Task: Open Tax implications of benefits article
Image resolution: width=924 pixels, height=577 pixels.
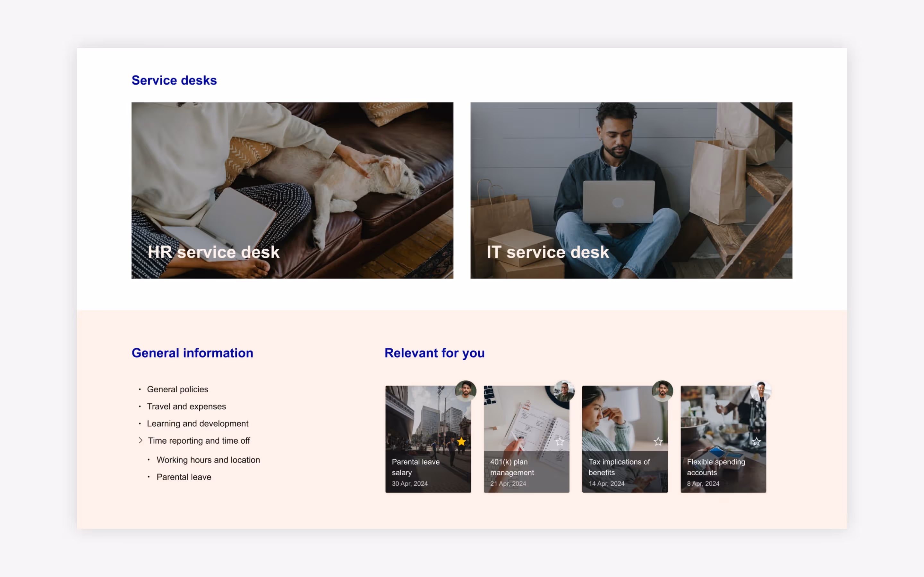Action: coord(619,467)
